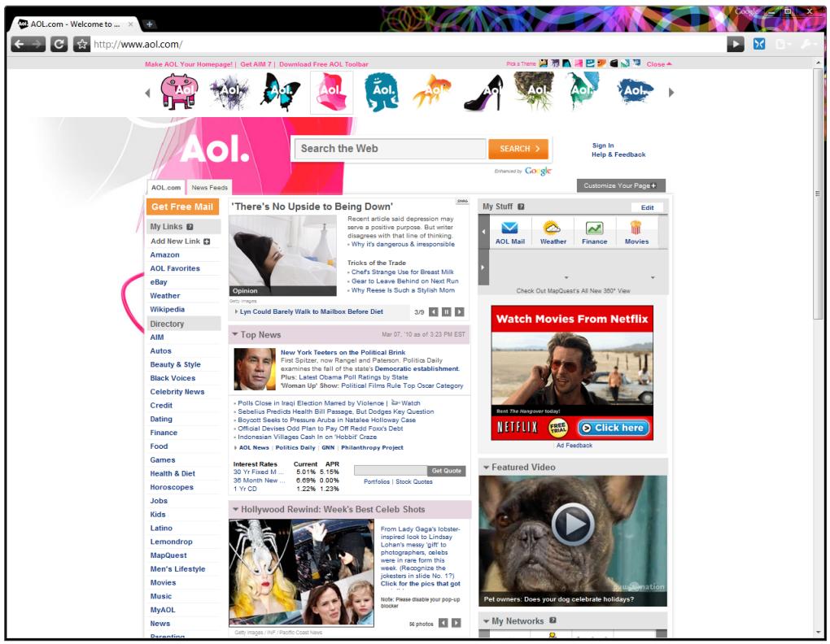Click Help & Feedback link
Viewport: 830px width, 644px height.
coord(618,155)
